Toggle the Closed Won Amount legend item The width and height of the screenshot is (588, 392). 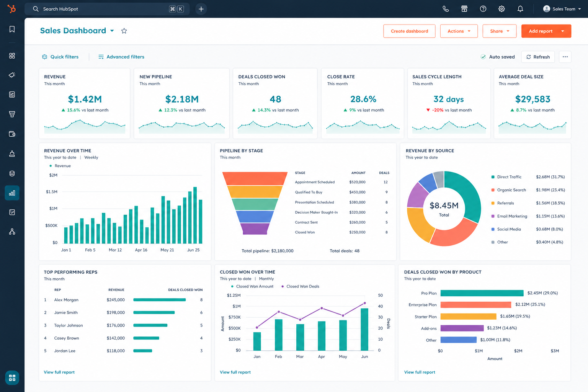coord(252,286)
